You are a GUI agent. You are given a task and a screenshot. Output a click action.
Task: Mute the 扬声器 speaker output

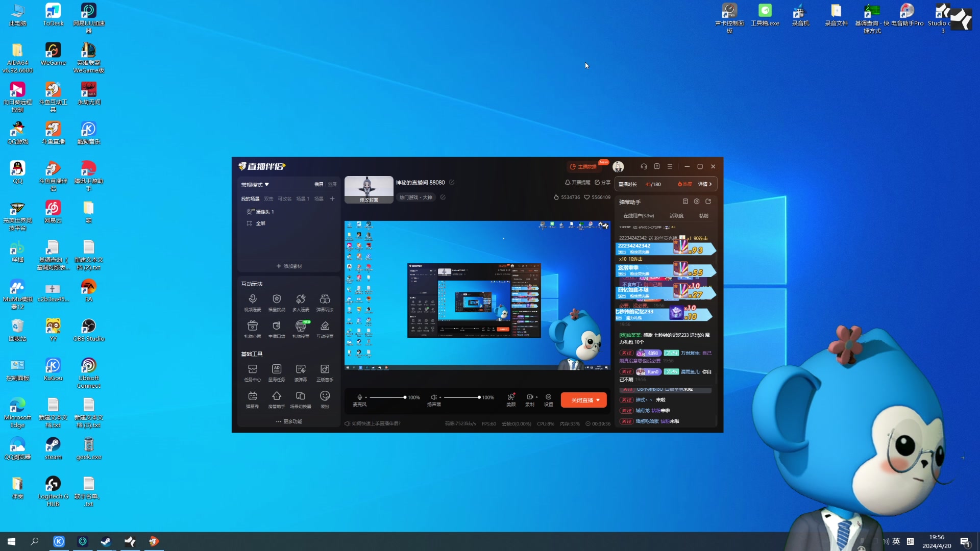pos(433,397)
